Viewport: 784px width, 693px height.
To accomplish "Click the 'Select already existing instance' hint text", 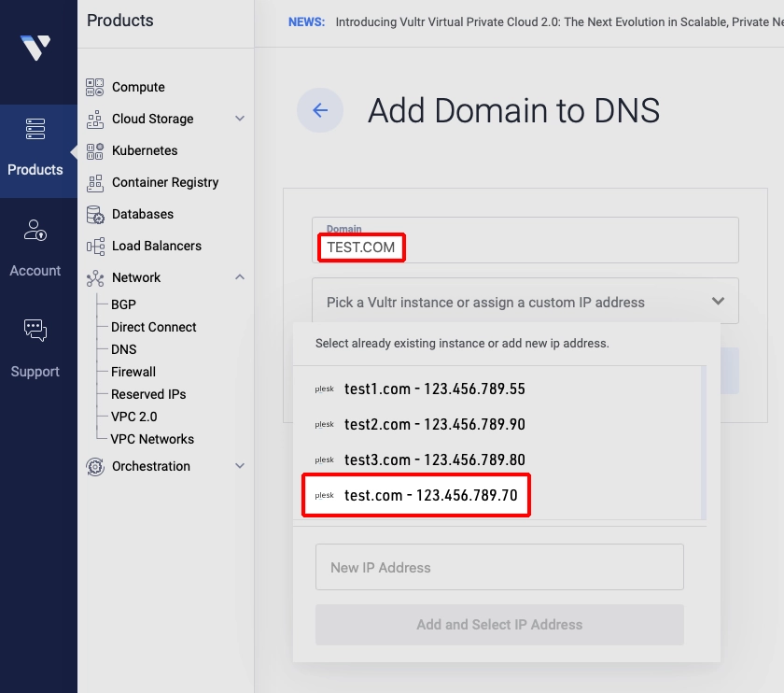I will tap(462, 344).
